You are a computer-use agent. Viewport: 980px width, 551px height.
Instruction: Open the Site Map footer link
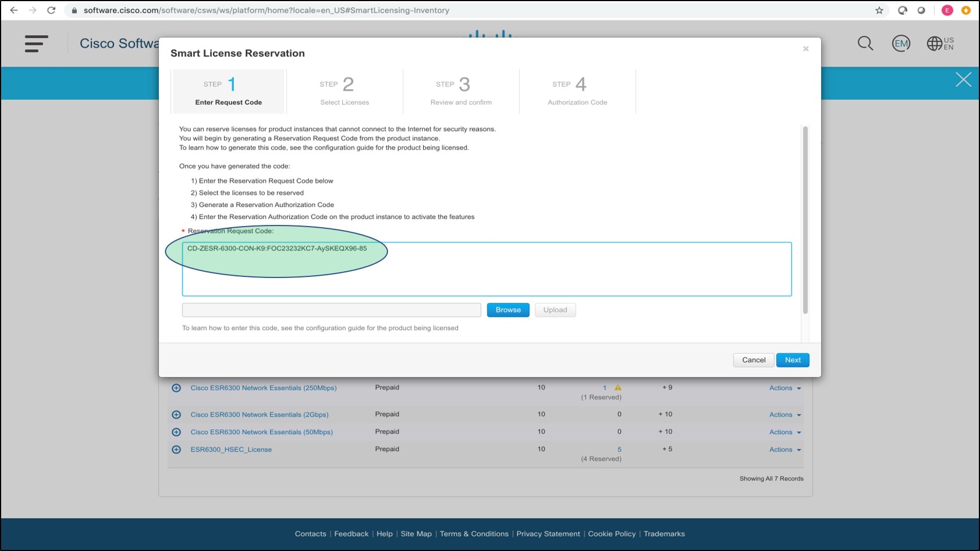pyautogui.click(x=416, y=534)
